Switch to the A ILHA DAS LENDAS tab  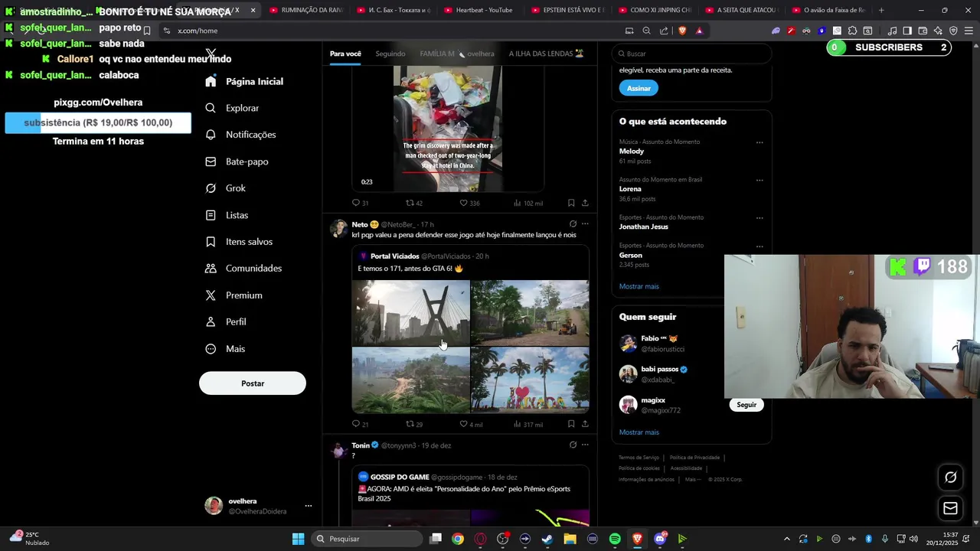(x=547, y=54)
